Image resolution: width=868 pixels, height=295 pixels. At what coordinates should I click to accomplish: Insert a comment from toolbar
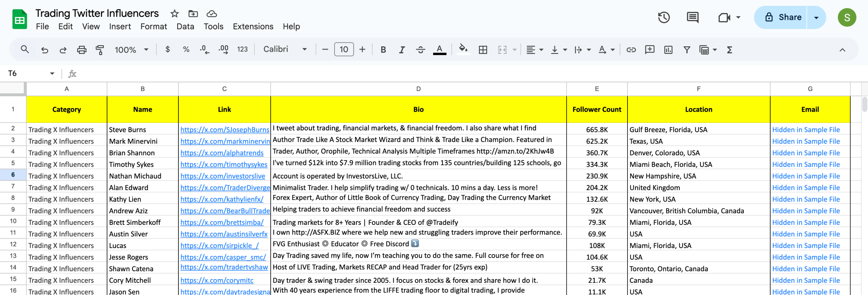click(649, 50)
